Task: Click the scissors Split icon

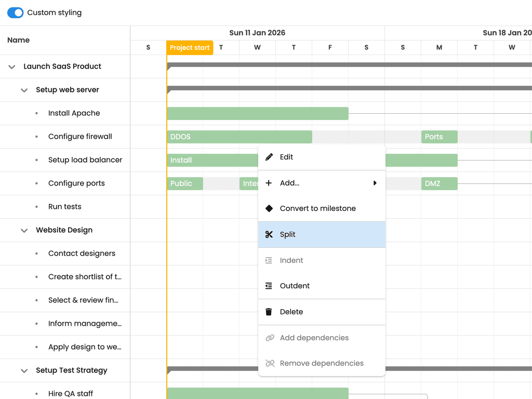Action: tap(269, 234)
